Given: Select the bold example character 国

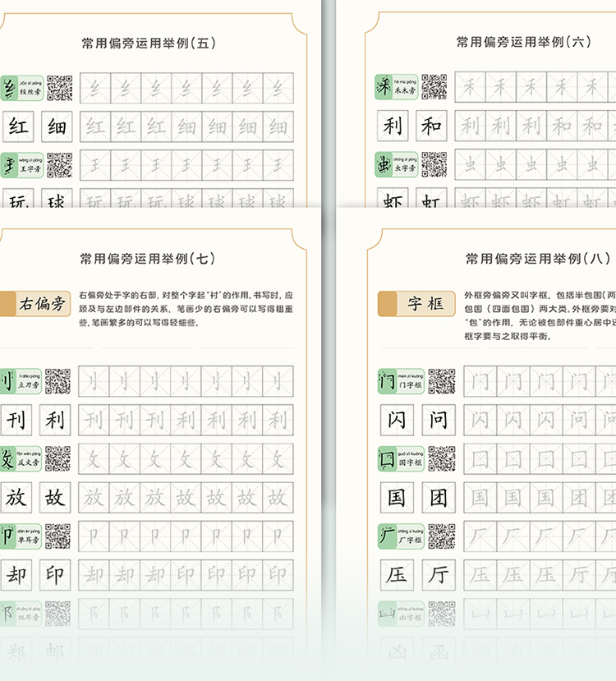Looking at the screenshot, I should tap(397, 497).
